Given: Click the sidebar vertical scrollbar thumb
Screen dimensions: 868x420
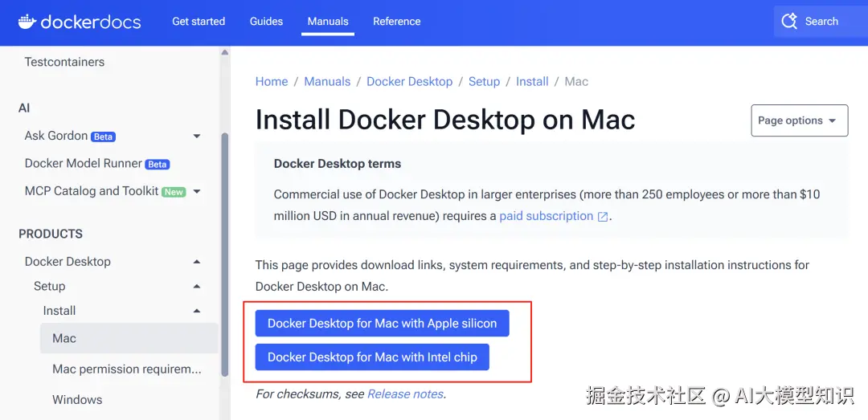Looking at the screenshot, I should [225, 255].
